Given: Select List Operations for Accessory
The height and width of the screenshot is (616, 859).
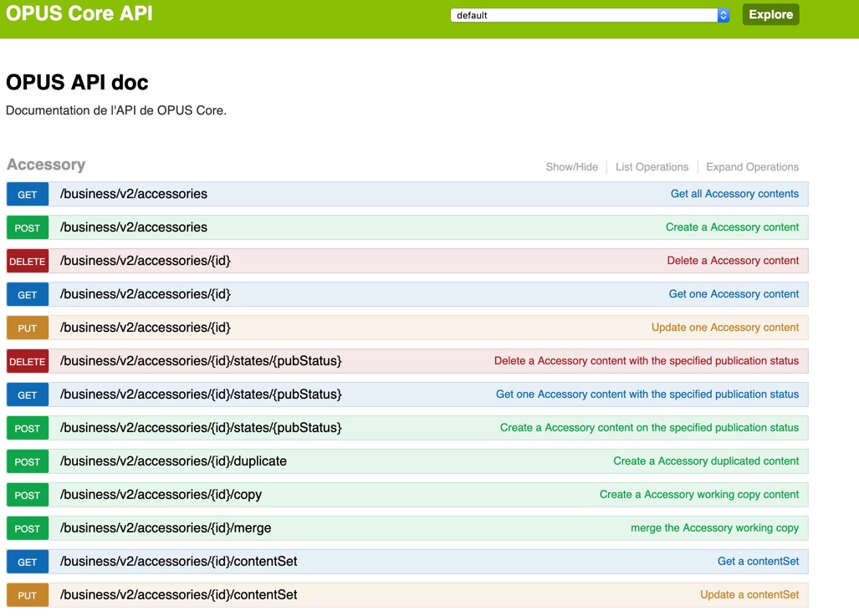Looking at the screenshot, I should 652,167.
